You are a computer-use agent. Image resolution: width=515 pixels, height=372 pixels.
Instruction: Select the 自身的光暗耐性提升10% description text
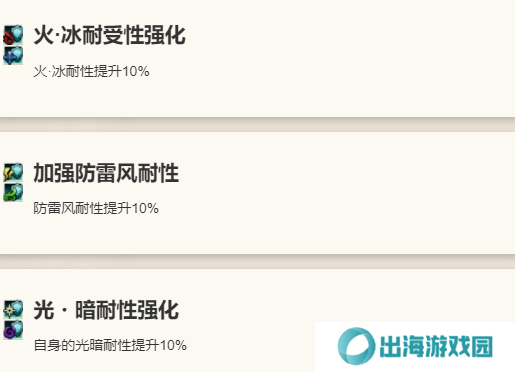[x=110, y=345]
